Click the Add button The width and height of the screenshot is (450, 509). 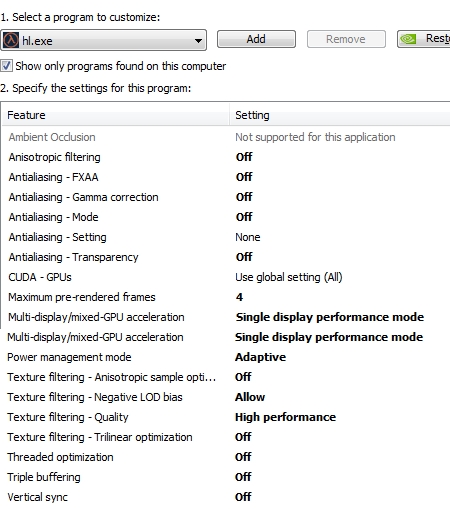(256, 39)
